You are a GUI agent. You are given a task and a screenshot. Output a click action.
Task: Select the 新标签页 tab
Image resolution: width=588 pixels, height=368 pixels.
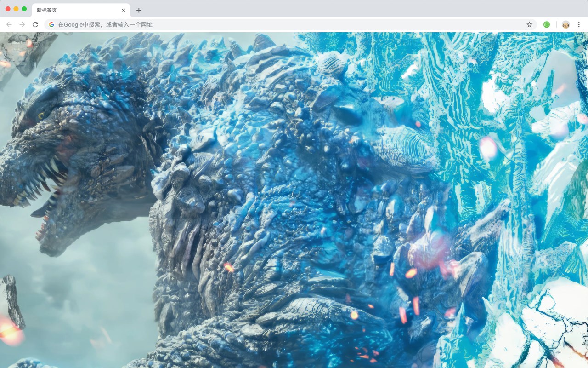tap(80, 10)
